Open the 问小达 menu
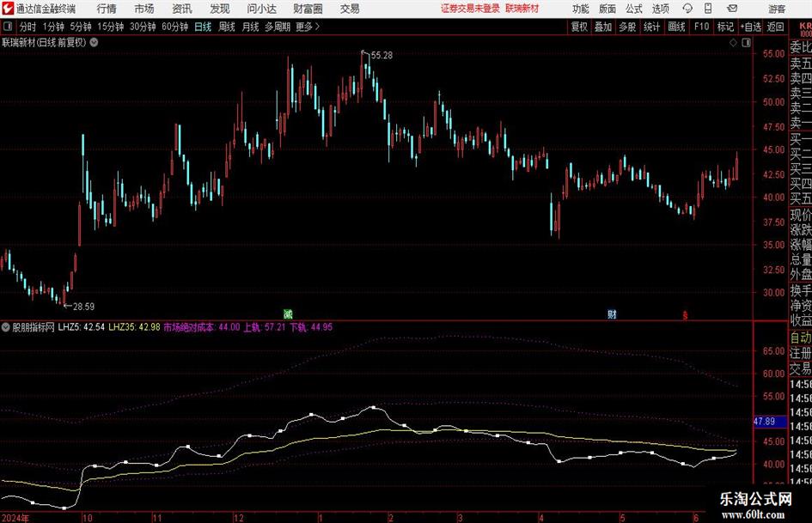This screenshot has height=523, width=812. (x=261, y=9)
